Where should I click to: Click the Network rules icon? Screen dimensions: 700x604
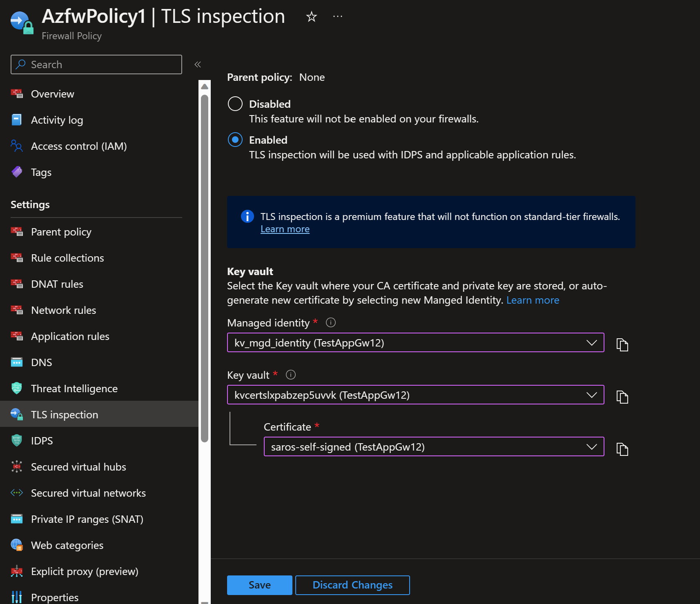17,310
